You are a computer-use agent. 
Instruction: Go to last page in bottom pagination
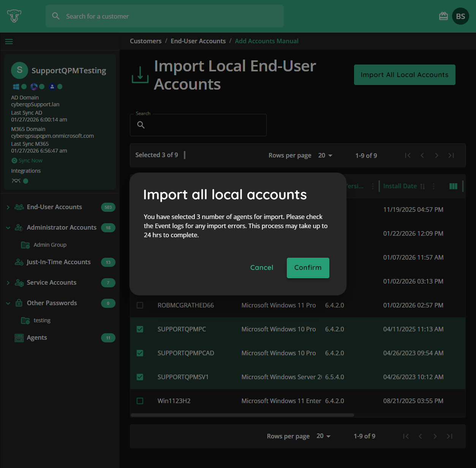click(449, 436)
